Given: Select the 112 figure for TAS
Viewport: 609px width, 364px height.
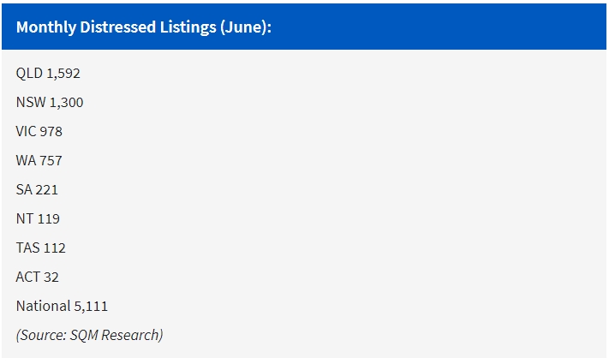Looking at the screenshot, I should tap(55, 248).
